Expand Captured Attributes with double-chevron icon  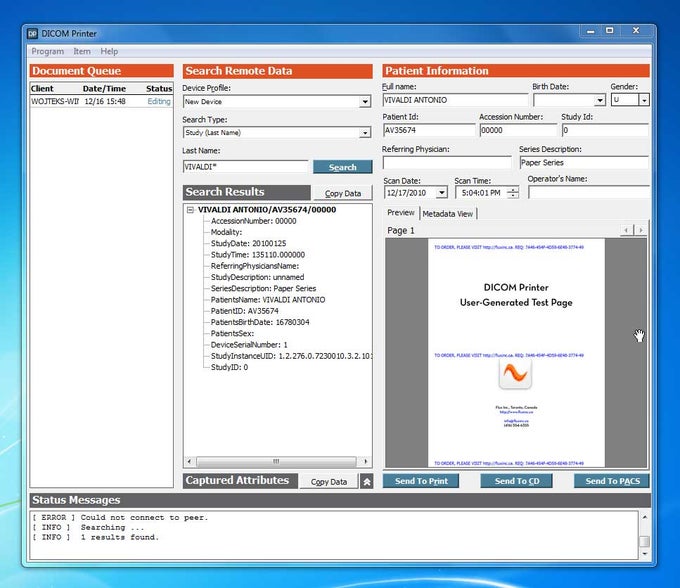pos(367,481)
